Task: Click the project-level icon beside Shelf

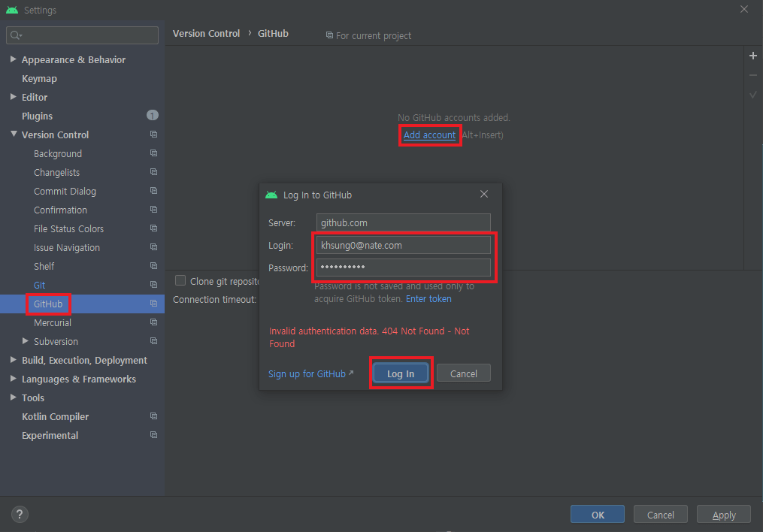Action: (x=154, y=266)
